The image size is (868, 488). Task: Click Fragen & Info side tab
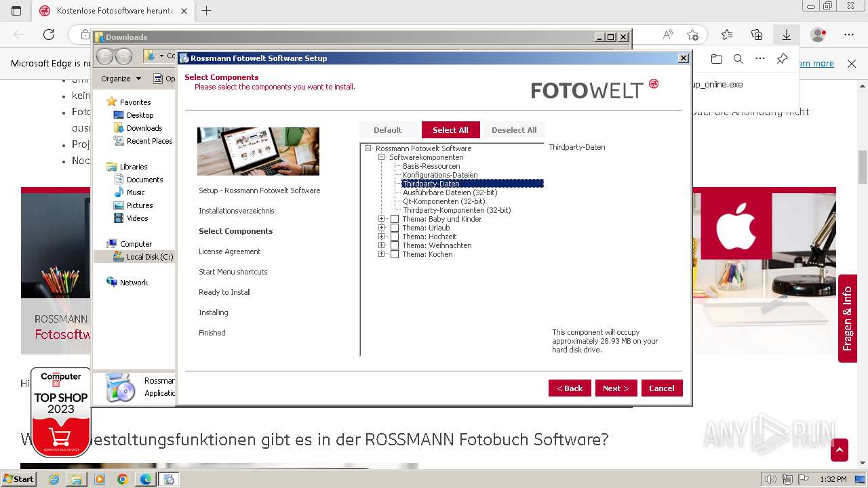(x=848, y=319)
